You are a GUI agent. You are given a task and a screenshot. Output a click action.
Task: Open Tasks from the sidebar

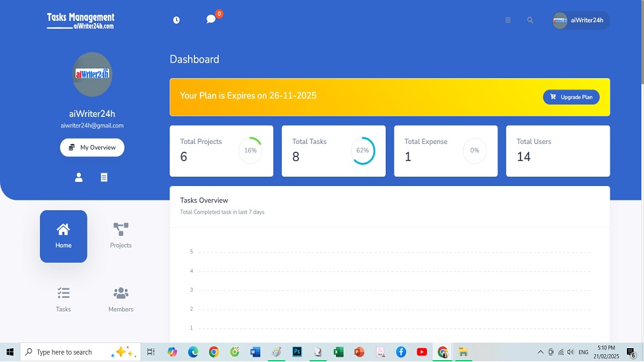(x=63, y=300)
